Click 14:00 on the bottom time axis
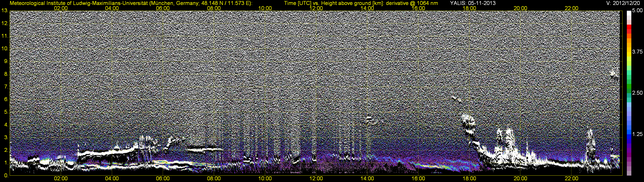 [x=367, y=179]
